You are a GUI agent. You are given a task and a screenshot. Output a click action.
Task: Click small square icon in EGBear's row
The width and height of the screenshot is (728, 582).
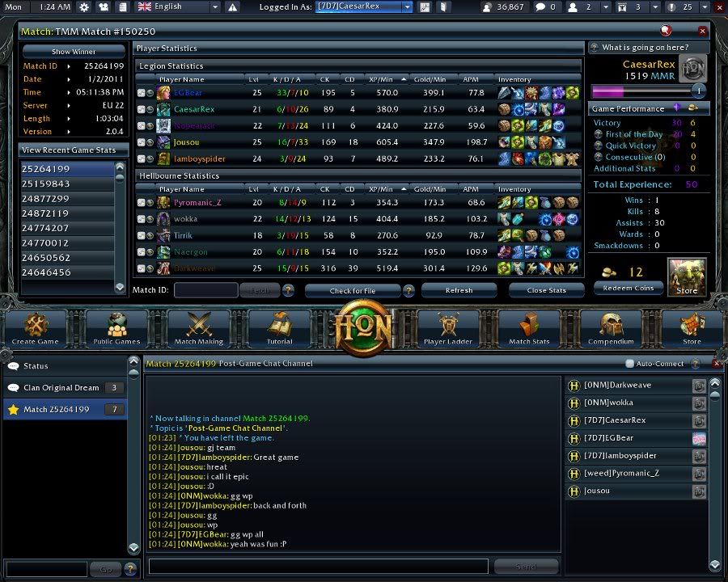(x=141, y=93)
